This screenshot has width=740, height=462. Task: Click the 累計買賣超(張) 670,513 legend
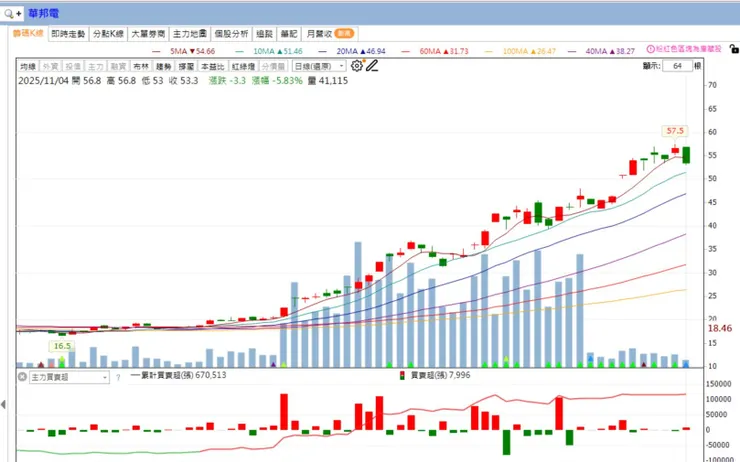[x=179, y=375]
